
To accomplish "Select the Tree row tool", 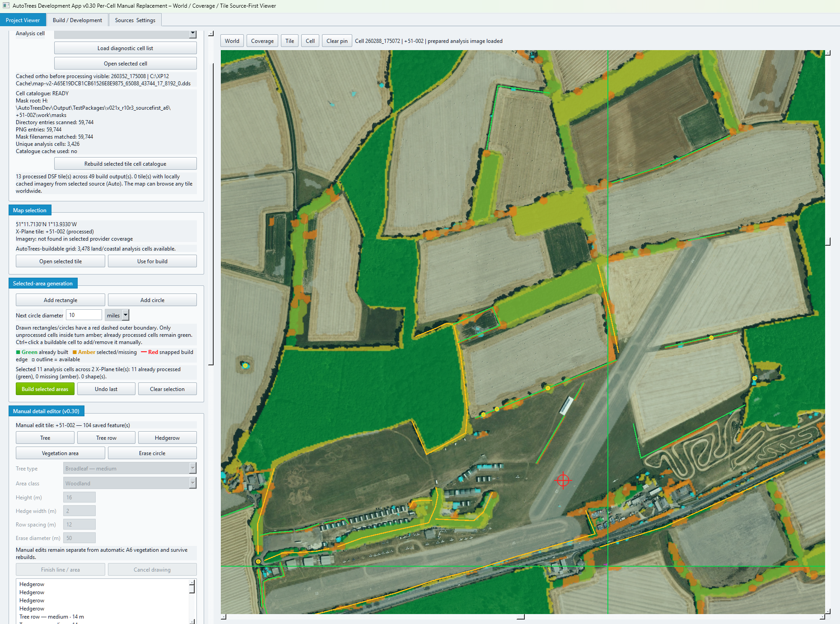I will (106, 438).
